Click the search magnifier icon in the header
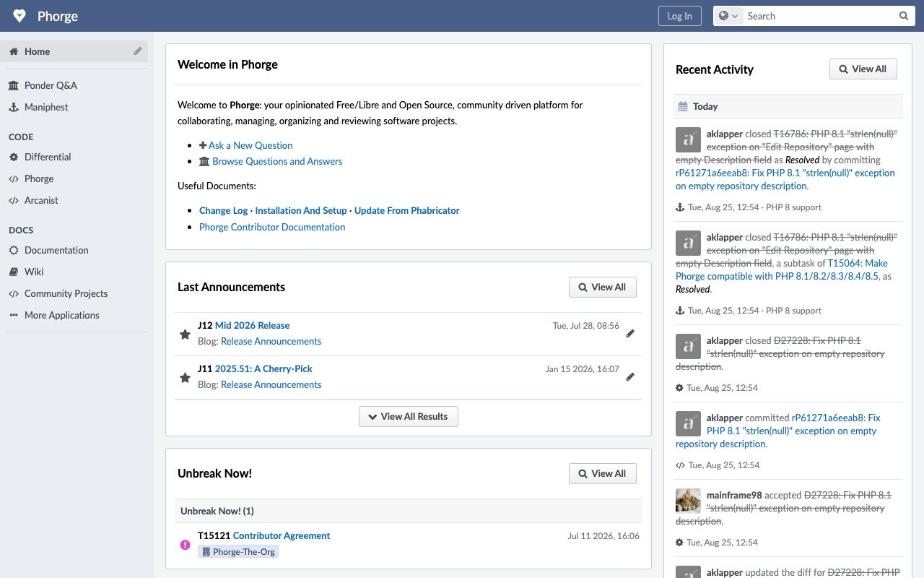This screenshot has height=578, width=924. [904, 16]
